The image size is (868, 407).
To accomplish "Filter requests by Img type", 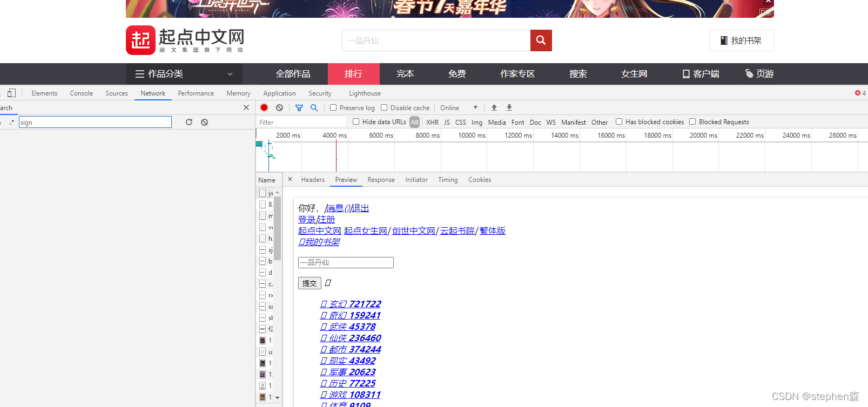I will [x=477, y=123].
